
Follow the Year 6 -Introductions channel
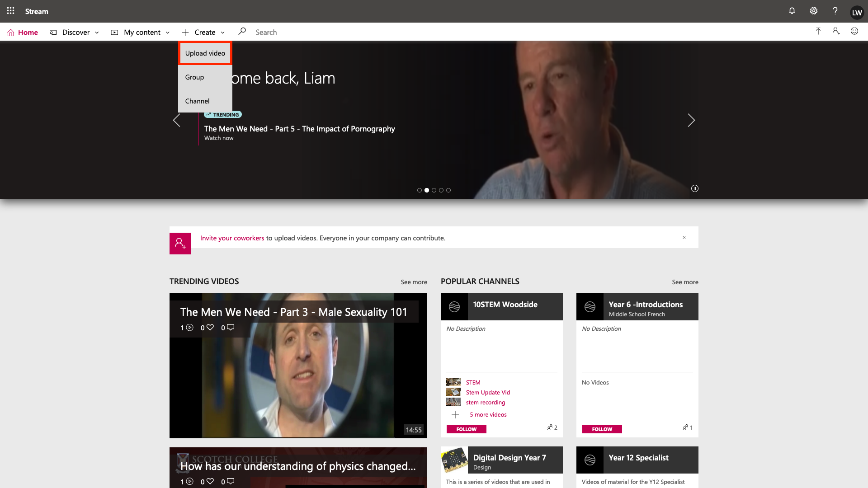click(602, 429)
